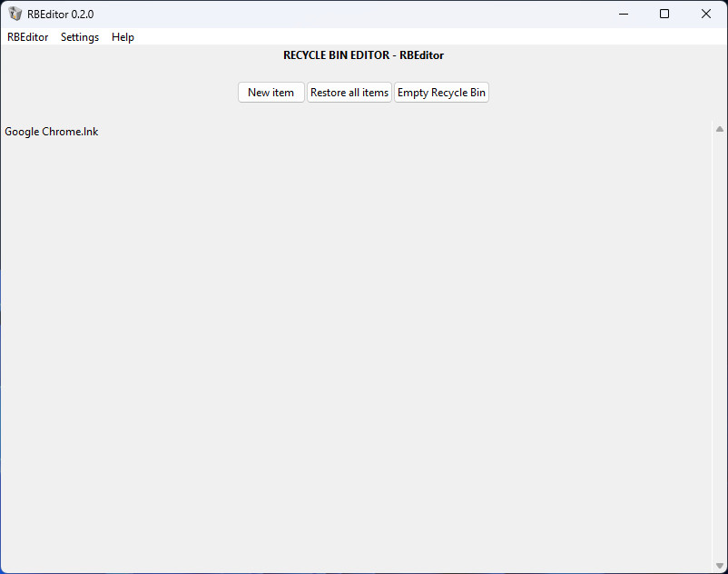The height and width of the screenshot is (574, 728).
Task: Maximize the RBEditor window
Action: 664,14
